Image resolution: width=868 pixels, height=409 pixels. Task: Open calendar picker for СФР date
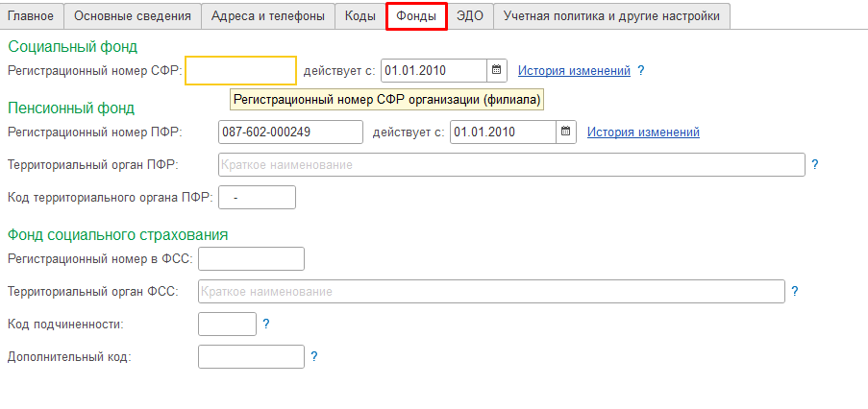coord(497,71)
